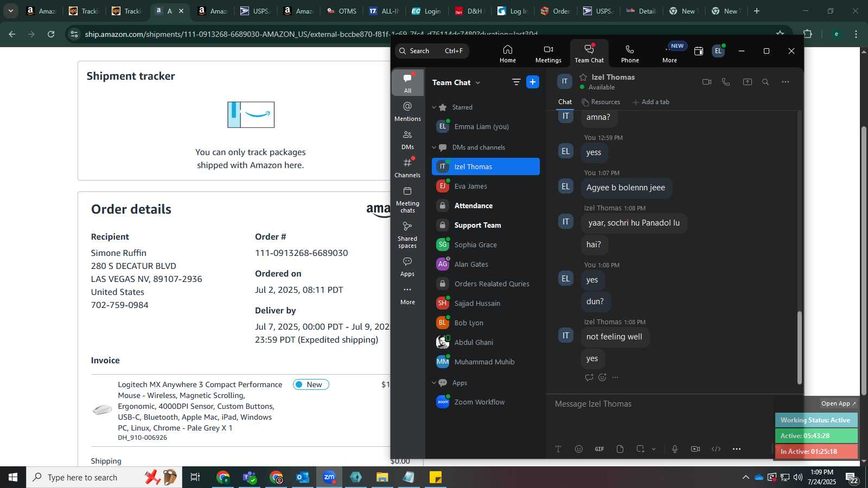Open Meeting chats in sidebar

(407, 199)
